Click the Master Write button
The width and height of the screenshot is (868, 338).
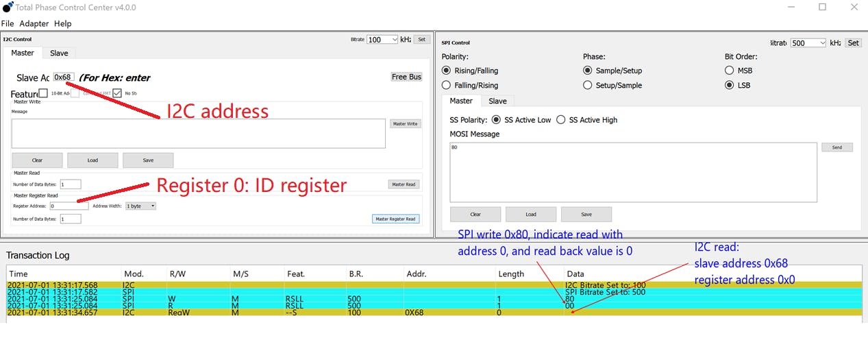(x=406, y=124)
